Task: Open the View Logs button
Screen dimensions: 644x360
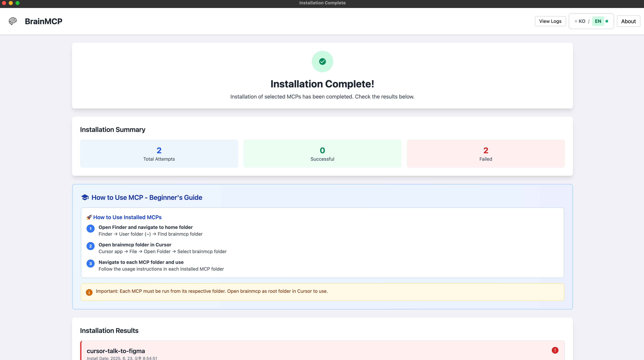Action: pyautogui.click(x=550, y=21)
